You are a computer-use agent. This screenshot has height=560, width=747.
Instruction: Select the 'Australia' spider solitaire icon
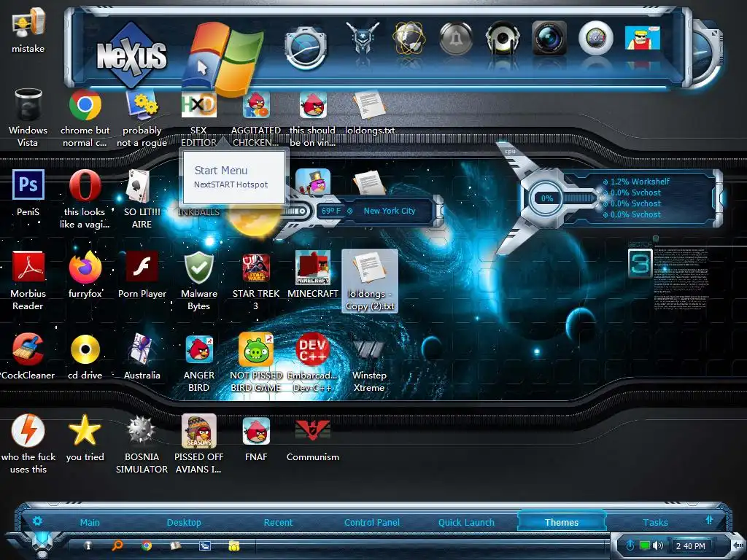tap(142, 356)
